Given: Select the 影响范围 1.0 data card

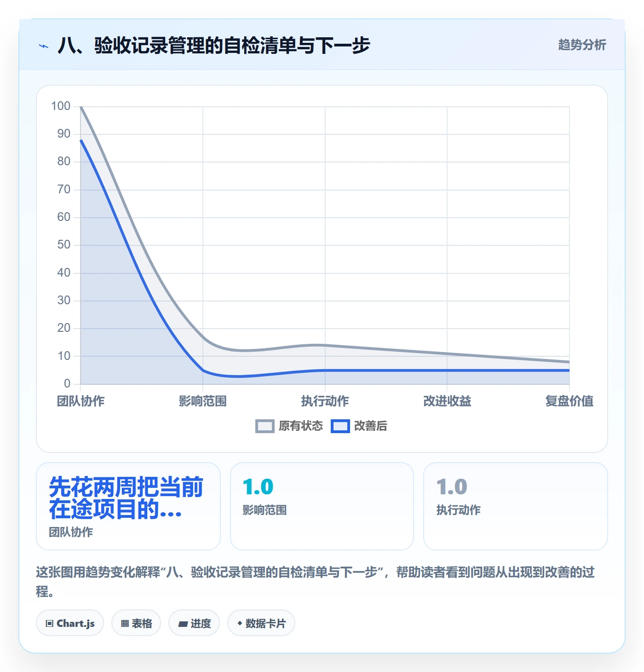Looking at the screenshot, I should 322,506.
